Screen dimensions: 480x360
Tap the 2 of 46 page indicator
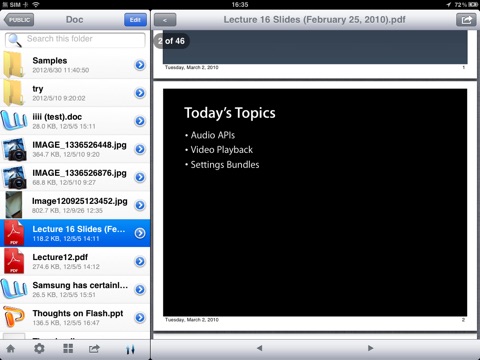pos(171,41)
